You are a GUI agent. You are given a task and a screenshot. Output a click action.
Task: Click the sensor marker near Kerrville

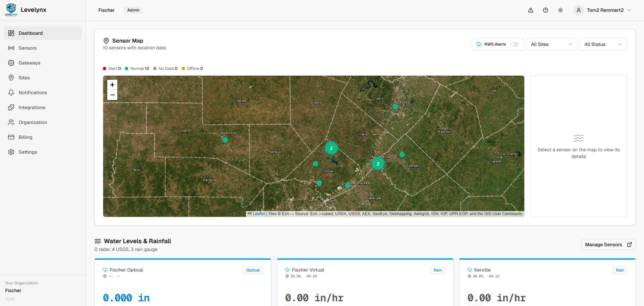pyautogui.click(x=225, y=140)
